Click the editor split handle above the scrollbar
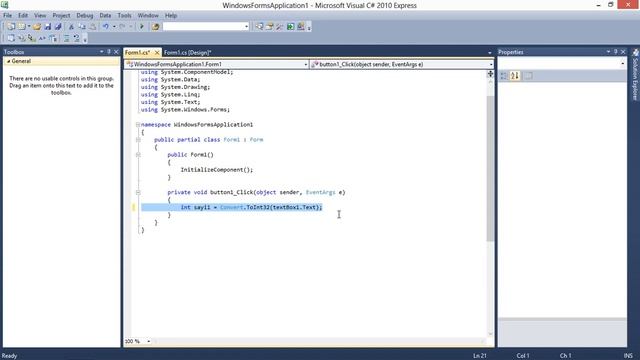The width and height of the screenshot is (640, 360). pos(490,73)
